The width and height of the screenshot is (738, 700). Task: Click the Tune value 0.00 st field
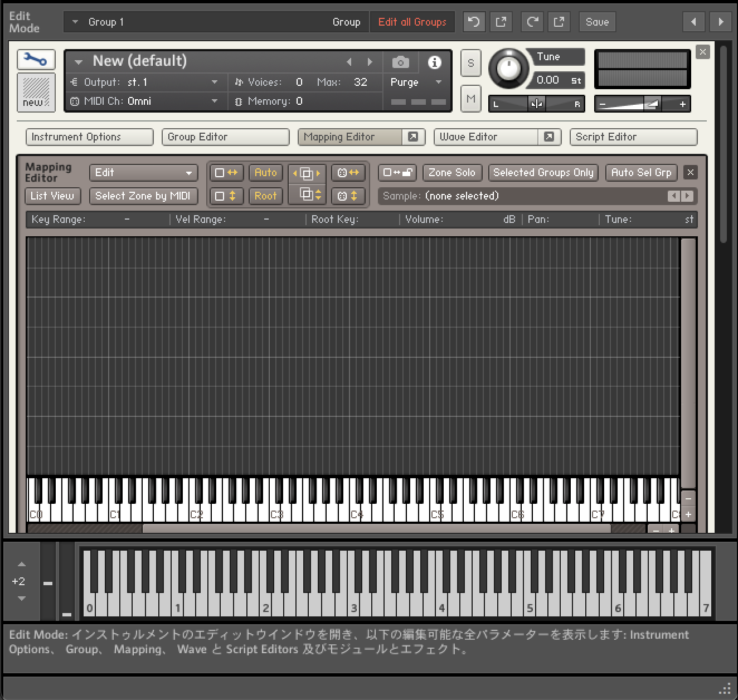[559, 80]
